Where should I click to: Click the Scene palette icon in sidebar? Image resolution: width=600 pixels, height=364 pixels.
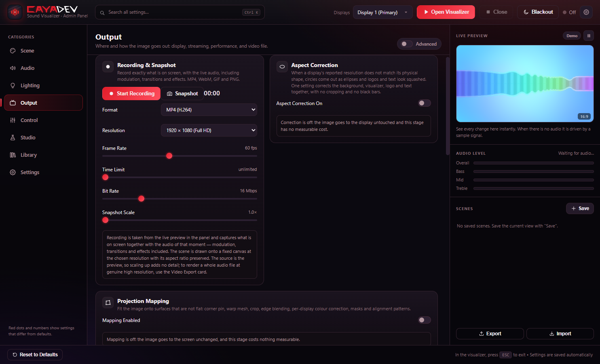[x=13, y=51]
